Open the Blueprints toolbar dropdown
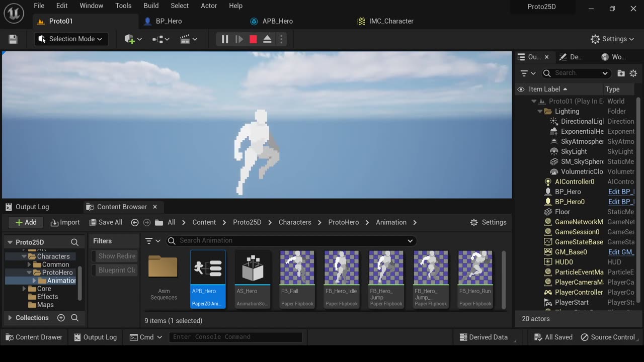This screenshot has height=362, width=644. 161,39
